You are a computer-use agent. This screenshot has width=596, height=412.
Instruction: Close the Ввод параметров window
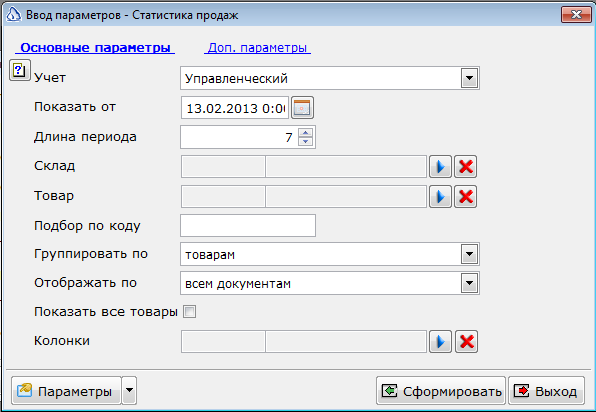pyautogui.click(x=576, y=15)
